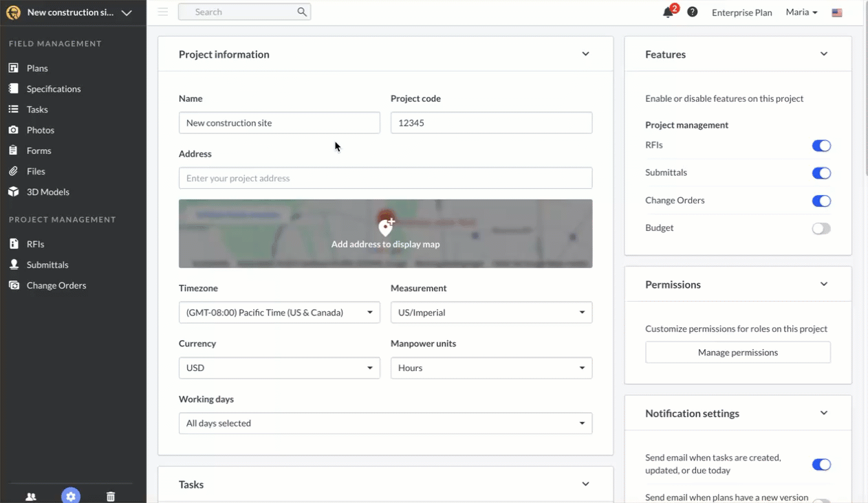Image resolution: width=868 pixels, height=503 pixels.
Task: Open the notifications bell icon
Action: point(668,12)
